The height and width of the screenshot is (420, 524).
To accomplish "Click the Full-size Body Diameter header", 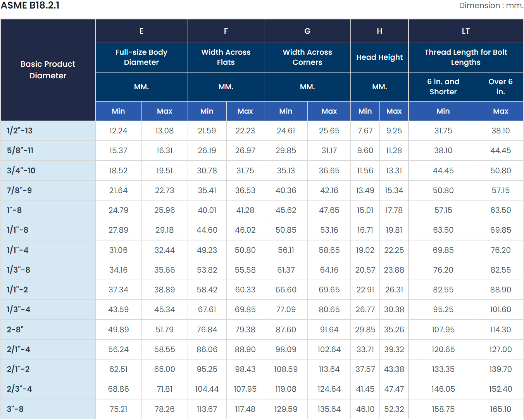I will [x=141, y=57].
